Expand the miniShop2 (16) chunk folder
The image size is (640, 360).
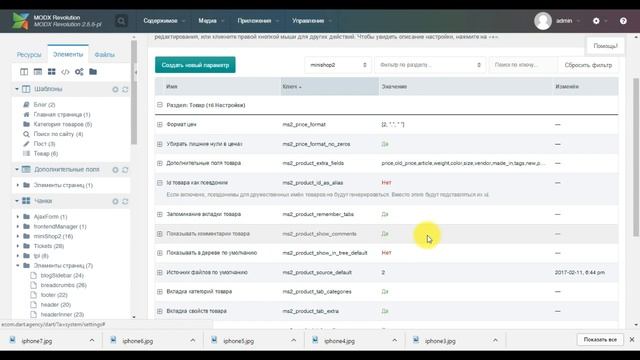(18, 236)
